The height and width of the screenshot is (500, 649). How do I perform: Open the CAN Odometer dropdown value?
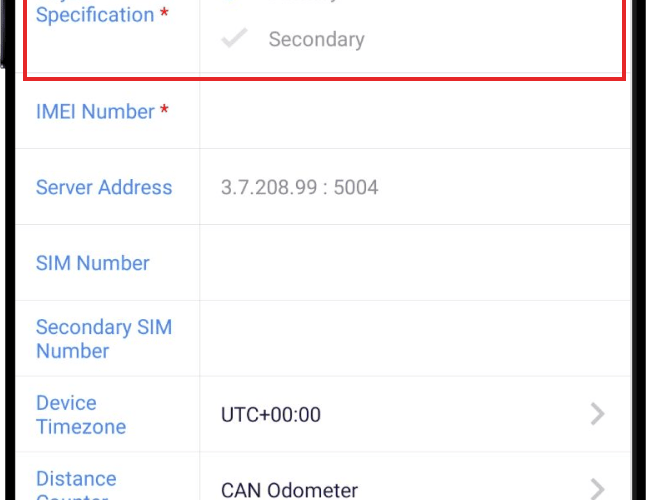point(289,490)
